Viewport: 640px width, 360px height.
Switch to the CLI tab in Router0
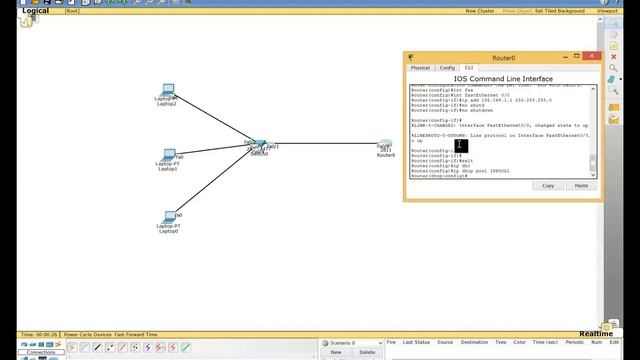(469, 68)
